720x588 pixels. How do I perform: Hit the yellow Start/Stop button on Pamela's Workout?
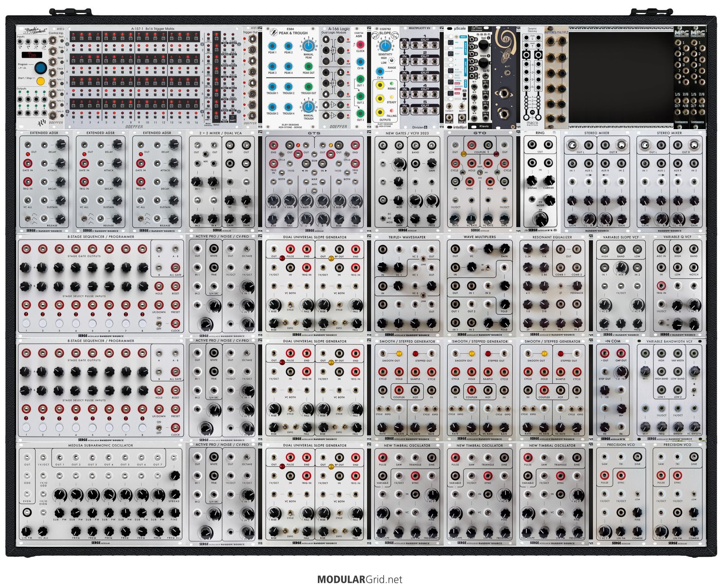40,81
